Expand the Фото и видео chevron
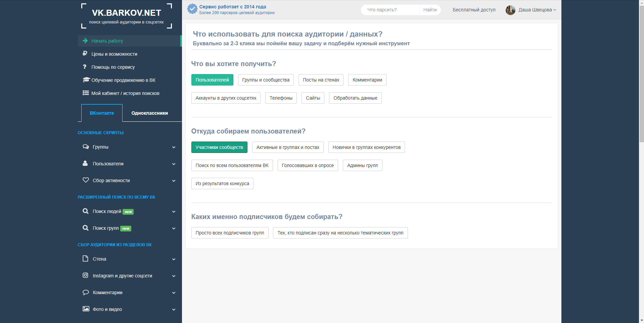Screen dimensions: 644x323 174,310
